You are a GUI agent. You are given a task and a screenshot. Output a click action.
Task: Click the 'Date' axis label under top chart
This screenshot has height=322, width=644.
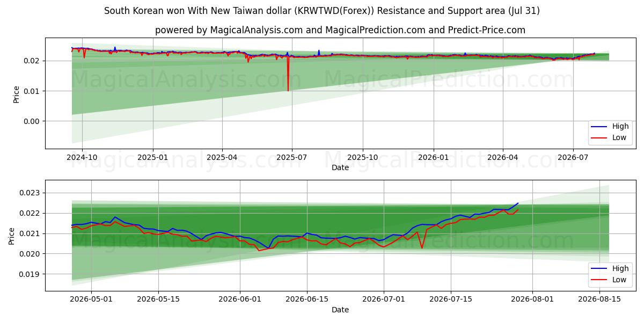point(340,167)
